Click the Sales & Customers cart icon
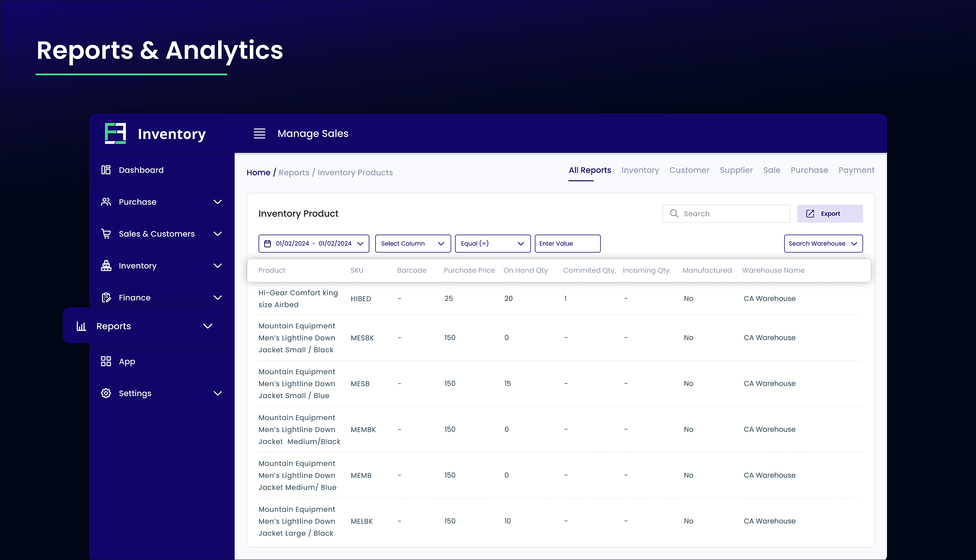Image resolution: width=976 pixels, height=560 pixels. click(106, 234)
